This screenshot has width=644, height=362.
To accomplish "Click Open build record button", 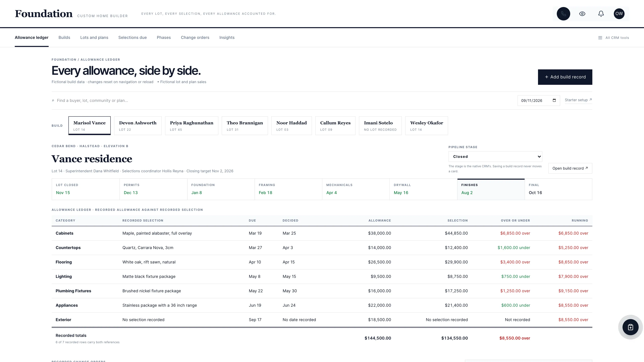I will coord(570,168).
